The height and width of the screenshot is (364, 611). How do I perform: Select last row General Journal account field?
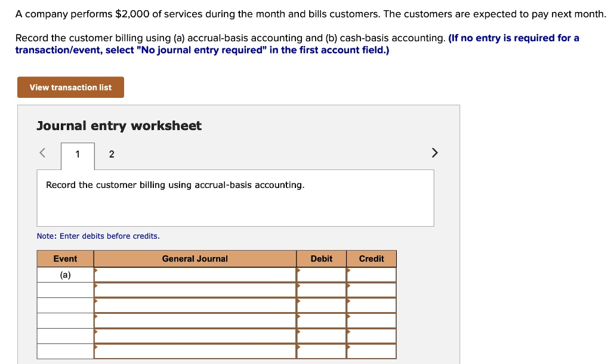click(195, 351)
